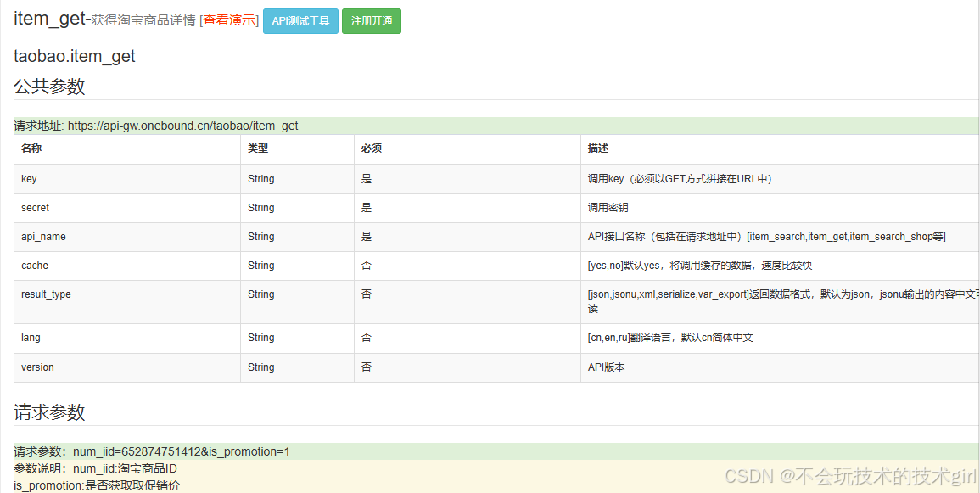Click 否 in the cache row

pyautogui.click(x=367, y=266)
